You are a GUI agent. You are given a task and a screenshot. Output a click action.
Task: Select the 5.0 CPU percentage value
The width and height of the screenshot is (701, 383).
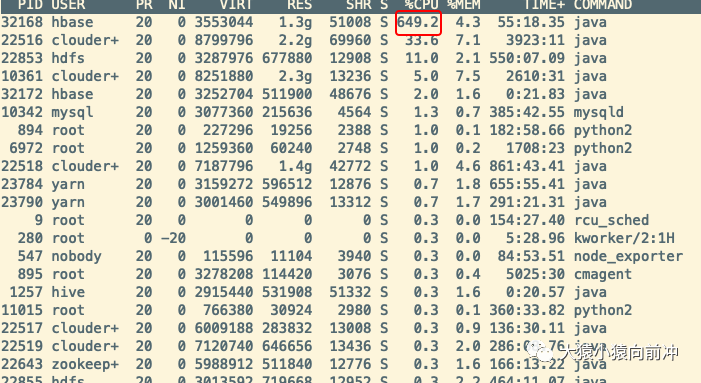pos(426,76)
